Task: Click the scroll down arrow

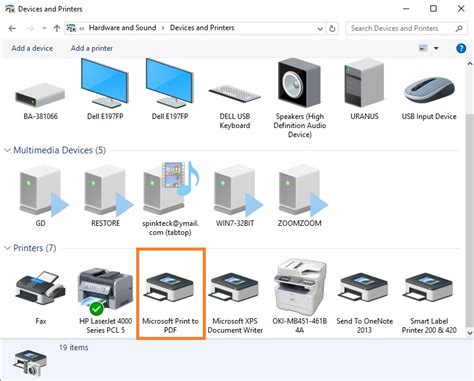Action: (x=470, y=333)
